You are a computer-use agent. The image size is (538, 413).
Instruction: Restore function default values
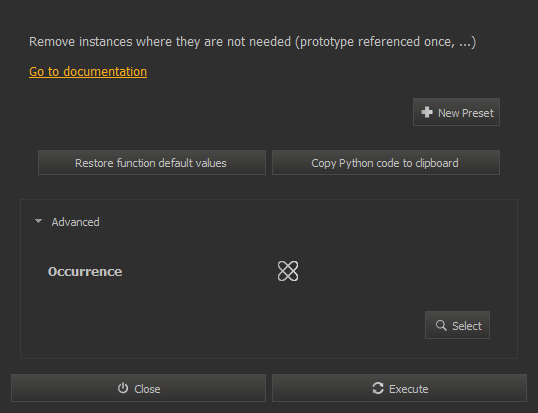click(152, 163)
